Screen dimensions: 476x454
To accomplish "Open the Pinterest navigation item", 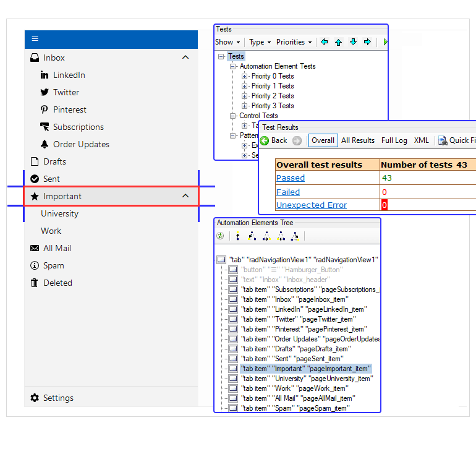I will tap(111, 109).
